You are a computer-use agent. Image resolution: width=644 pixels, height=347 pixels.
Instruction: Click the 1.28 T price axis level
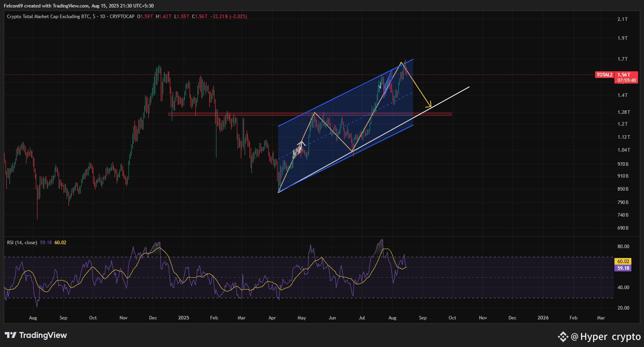tap(624, 112)
